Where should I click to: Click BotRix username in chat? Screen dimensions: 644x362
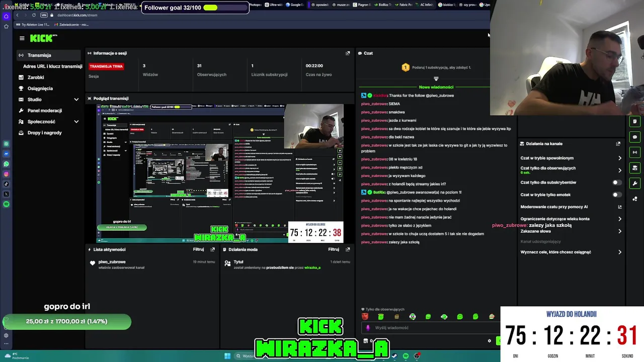[379, 192]
